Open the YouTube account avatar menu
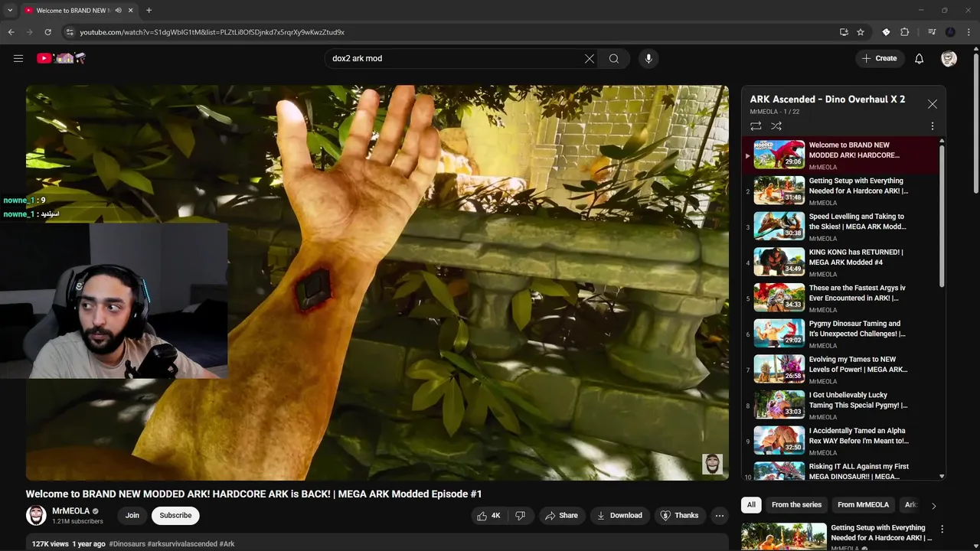This screenshot has height=551, width=980. [x=949, y=58]
